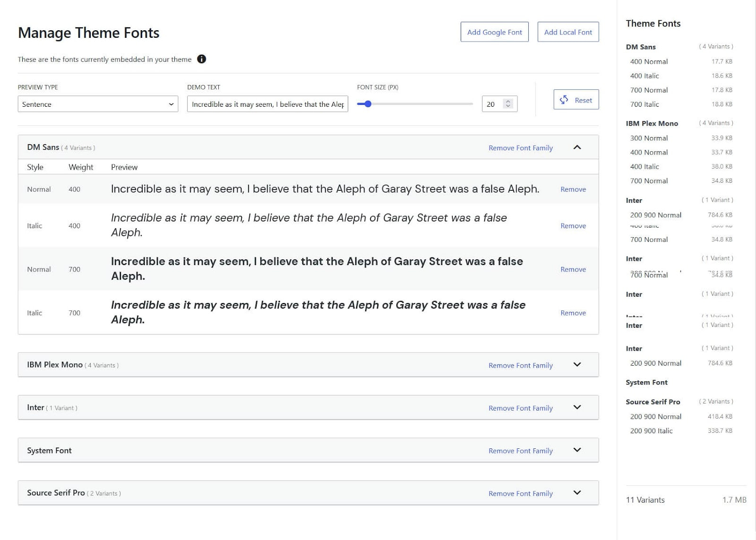Image resolution: width=756 pixels, height=540 pixels.
Task: Expand the Inter font family row
Action: (x=577, y=407)
